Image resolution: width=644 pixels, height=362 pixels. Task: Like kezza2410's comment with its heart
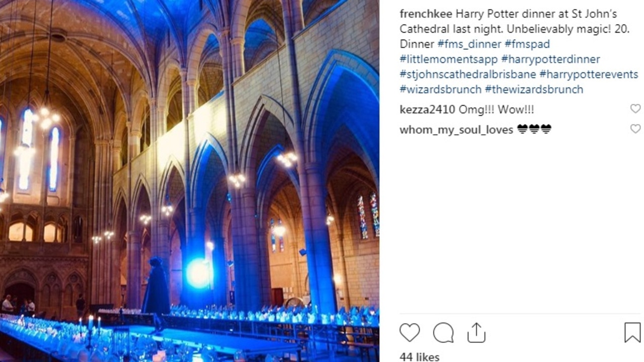635,109
